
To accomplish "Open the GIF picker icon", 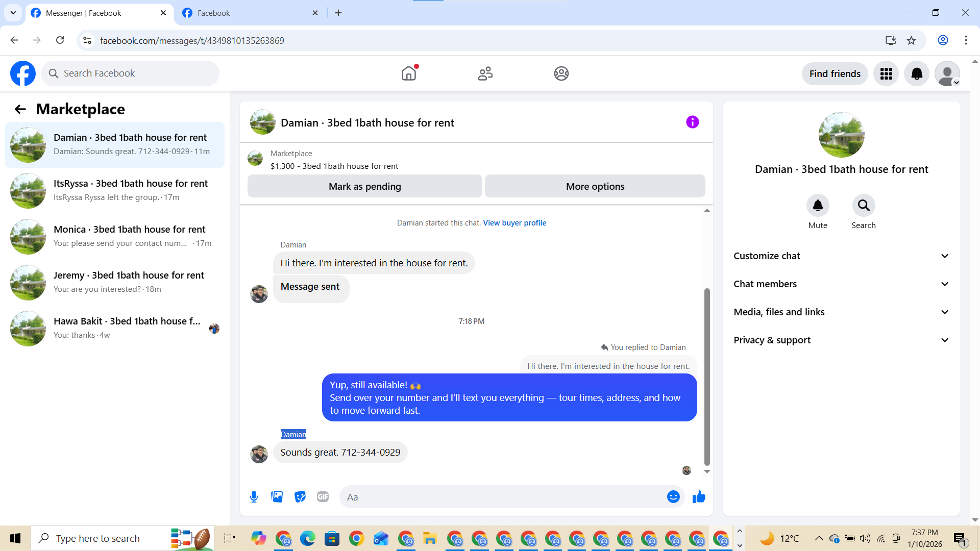I will click(x=323, y=496).
